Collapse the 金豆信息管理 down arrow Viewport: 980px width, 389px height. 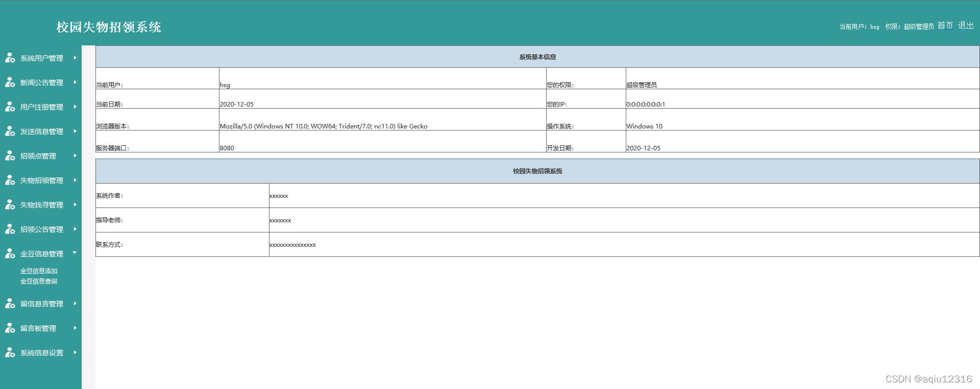tap(75, 253)
